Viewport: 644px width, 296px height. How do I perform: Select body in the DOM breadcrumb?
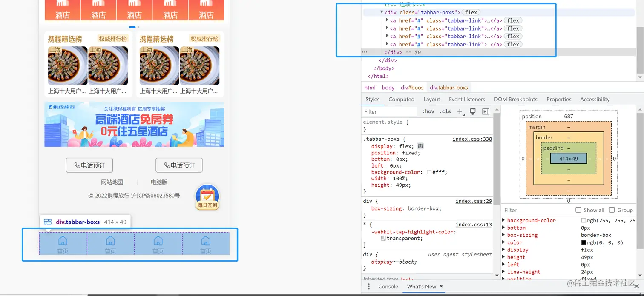388,88
